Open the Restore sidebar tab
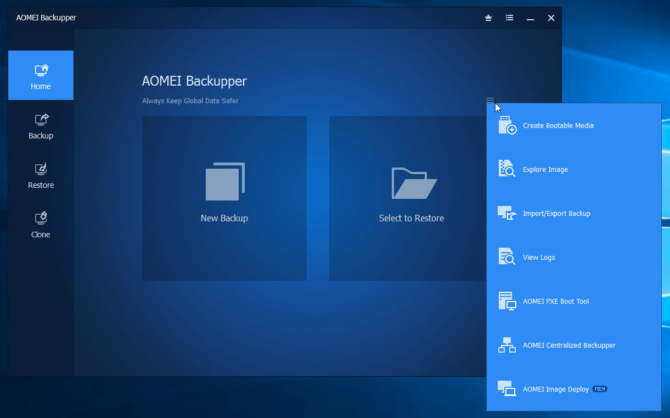The width and height of the screenshot is (670, 418). tap(41, 176)
